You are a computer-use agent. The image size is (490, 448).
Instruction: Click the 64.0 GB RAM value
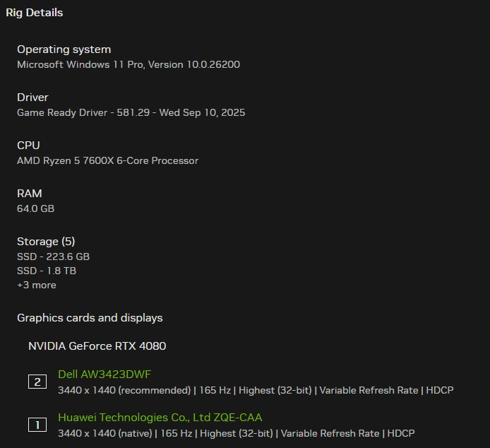coord(35,208)
